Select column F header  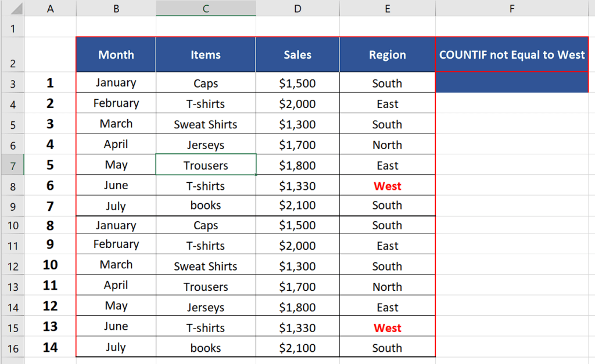[511, 8]
